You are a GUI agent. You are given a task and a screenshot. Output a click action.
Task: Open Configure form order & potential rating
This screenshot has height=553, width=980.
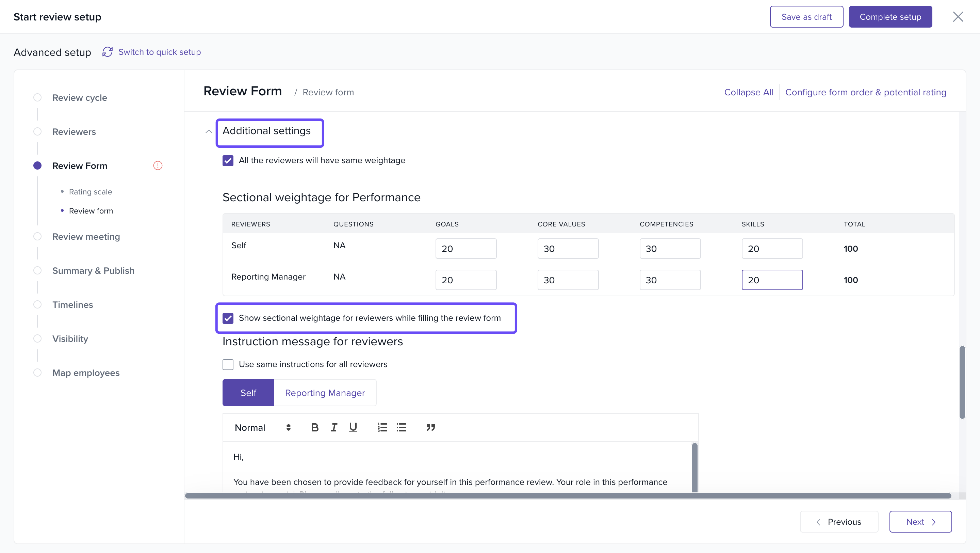(x=865, y=92)
